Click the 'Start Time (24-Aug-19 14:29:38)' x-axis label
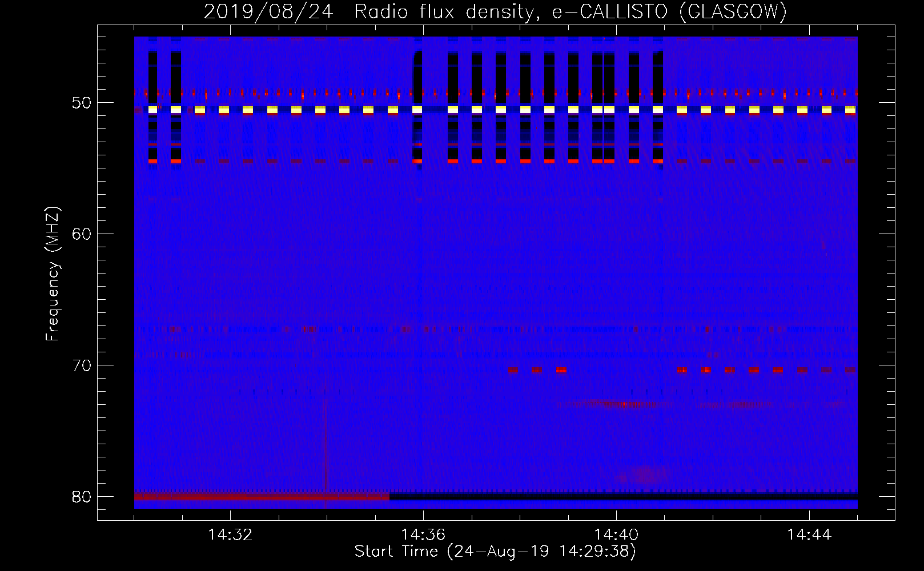 tap(495, 552)
